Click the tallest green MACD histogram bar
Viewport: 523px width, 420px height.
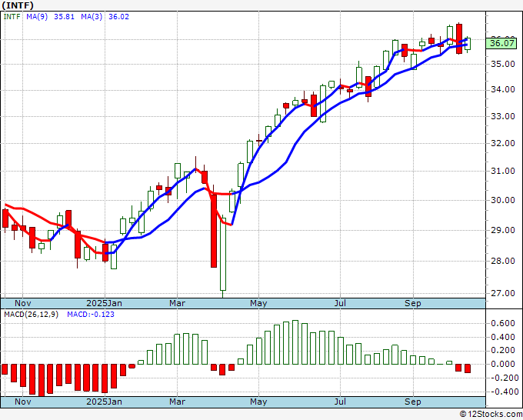(x=295, y=342)
